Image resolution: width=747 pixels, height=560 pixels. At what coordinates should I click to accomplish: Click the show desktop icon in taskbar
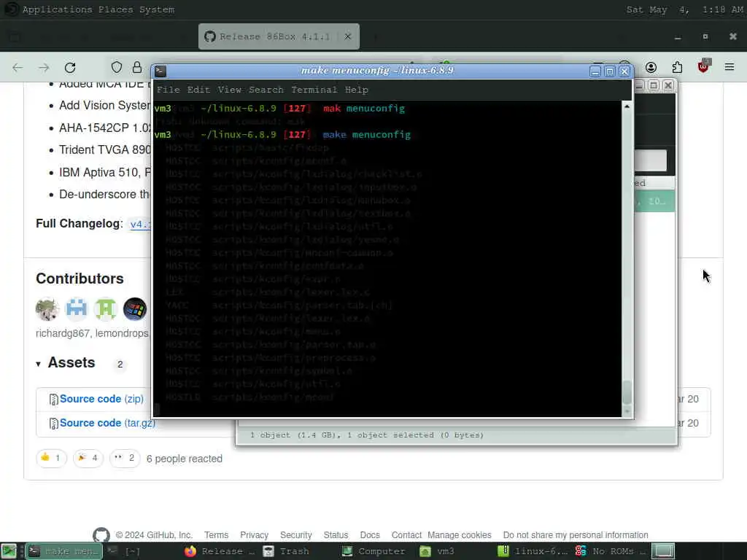tap(9, 551)
